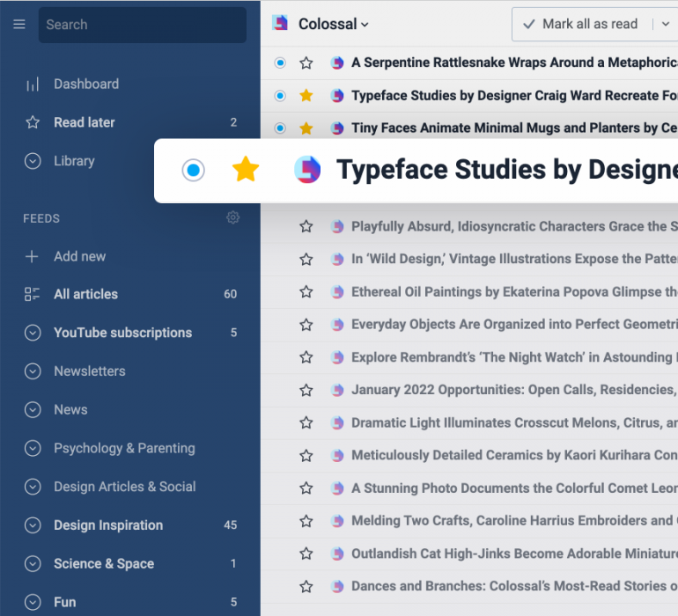Open the feeds settings gear

pyautogui.click(x=232, y=217)
